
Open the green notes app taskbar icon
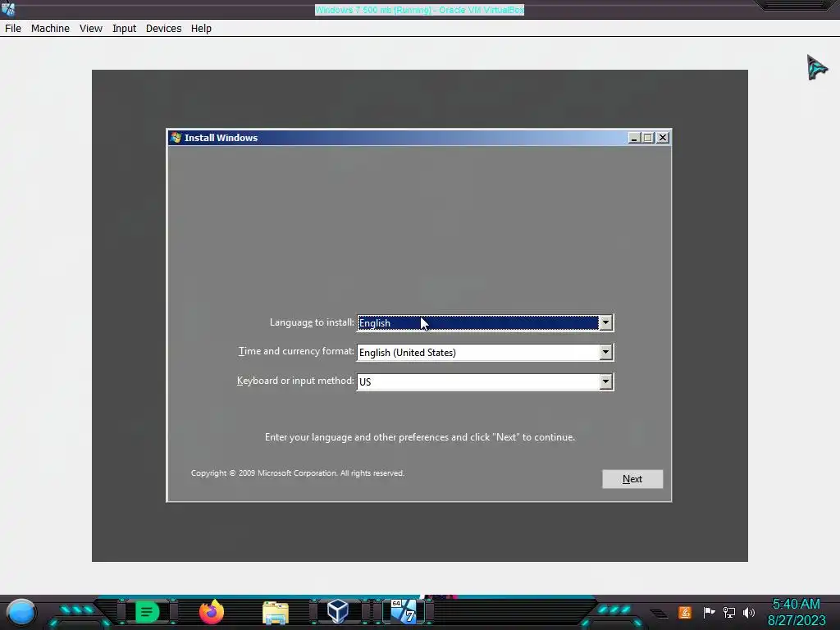147,612
